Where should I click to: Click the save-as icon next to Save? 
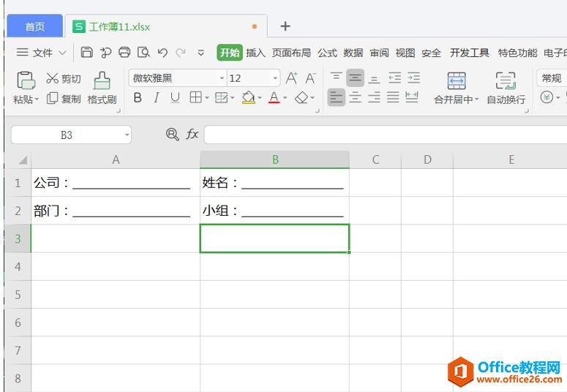coord(105,53)
